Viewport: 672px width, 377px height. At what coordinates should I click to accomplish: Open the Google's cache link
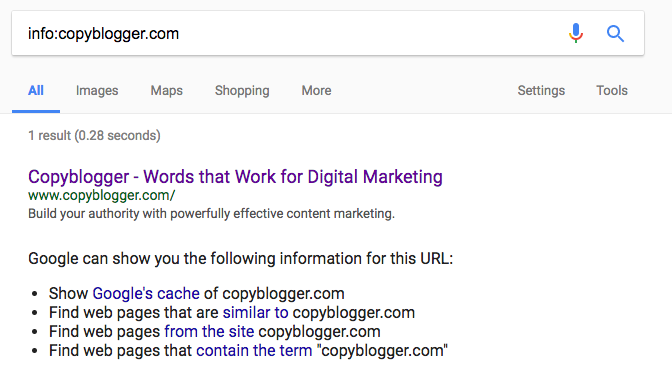pos(146,293)
